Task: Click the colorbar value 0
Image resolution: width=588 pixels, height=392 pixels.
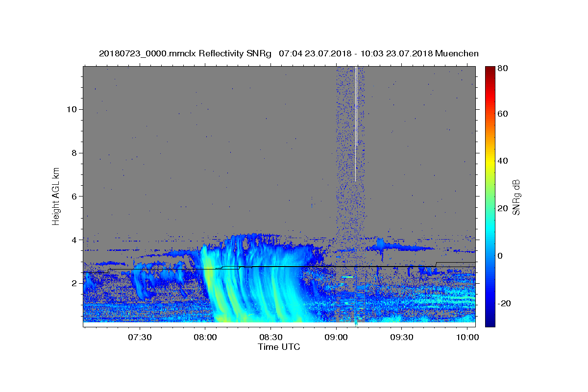Action: (500, 256)
